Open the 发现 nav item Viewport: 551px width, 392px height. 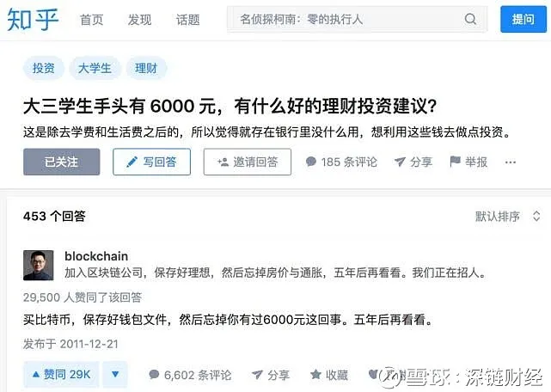139,19
